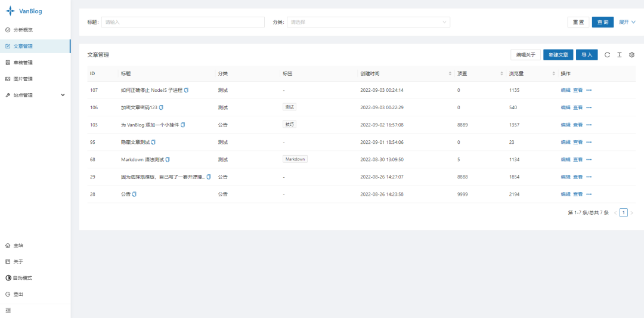The height and width of the screenshot is (318, 644).
Task: Go to 主站 from sidebar
Action: click(14, 245)
